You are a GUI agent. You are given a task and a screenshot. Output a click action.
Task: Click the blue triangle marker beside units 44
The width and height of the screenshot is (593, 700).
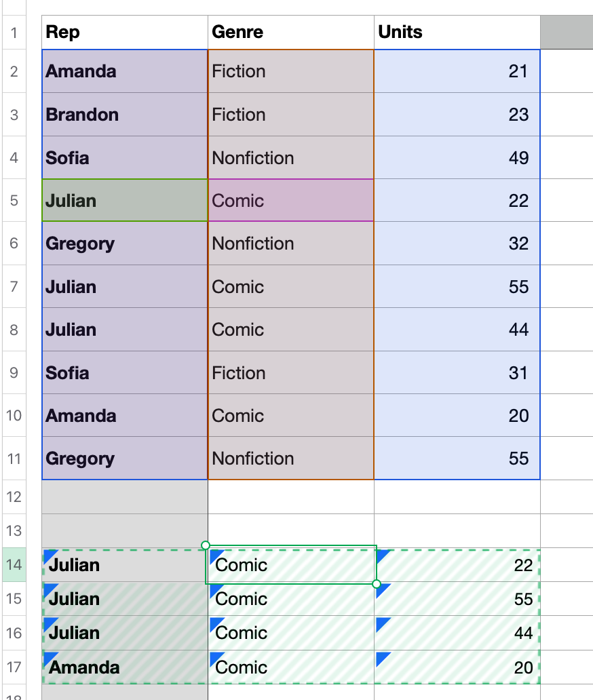click(x=382, y=623)
